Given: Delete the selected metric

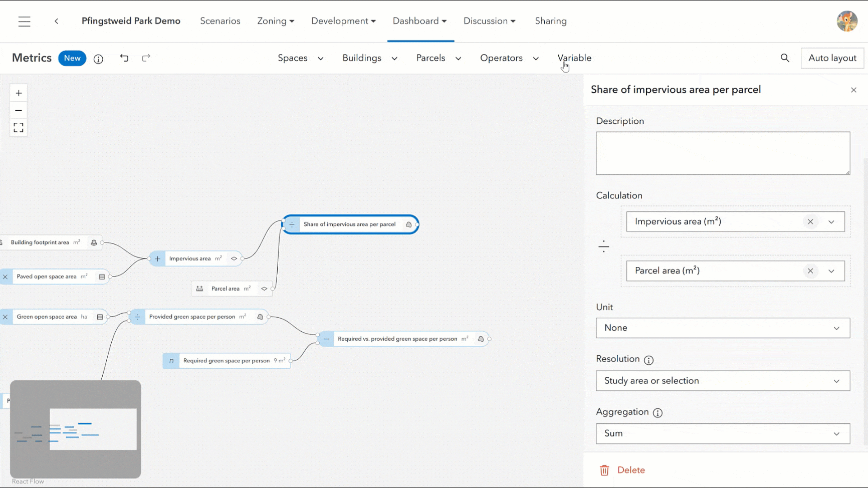Looking at the screenshot, I should pyautogui.click(x=622, y=470).
